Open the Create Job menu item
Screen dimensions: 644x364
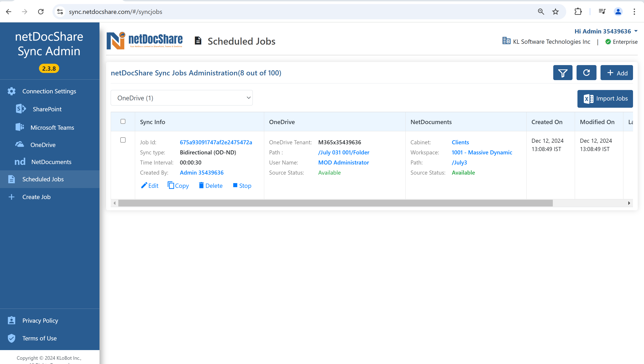point(36,197)
